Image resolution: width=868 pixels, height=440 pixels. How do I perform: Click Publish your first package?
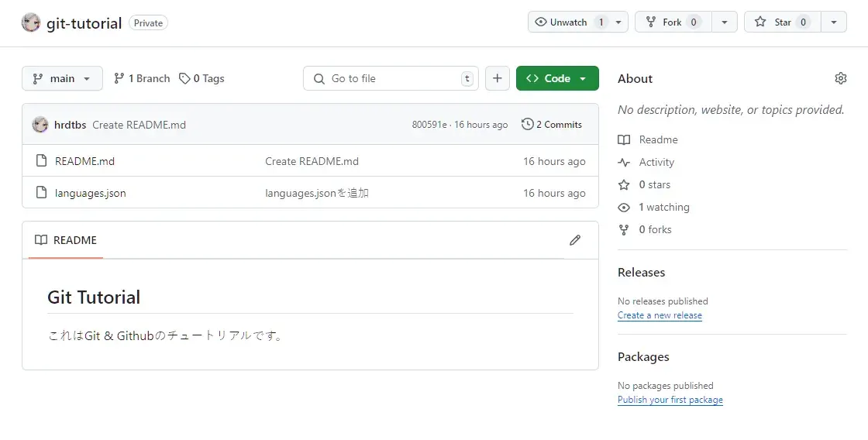(x=670, y=400)
